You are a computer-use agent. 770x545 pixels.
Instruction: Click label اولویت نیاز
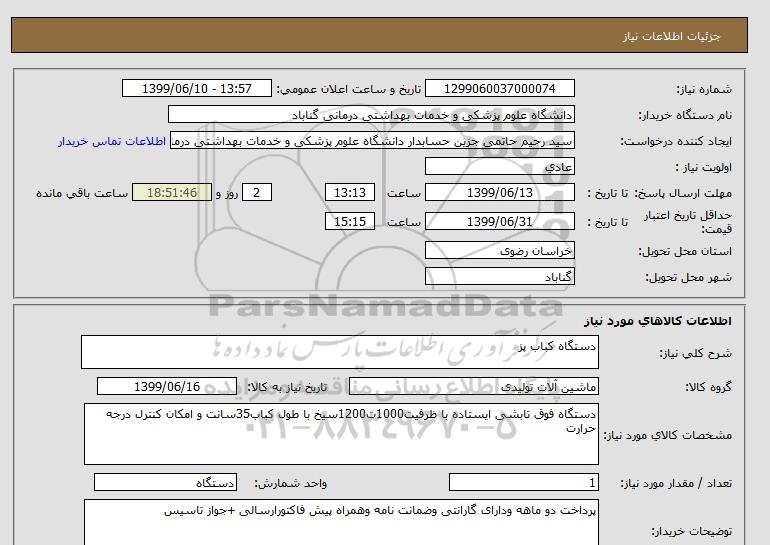point(704,167)
